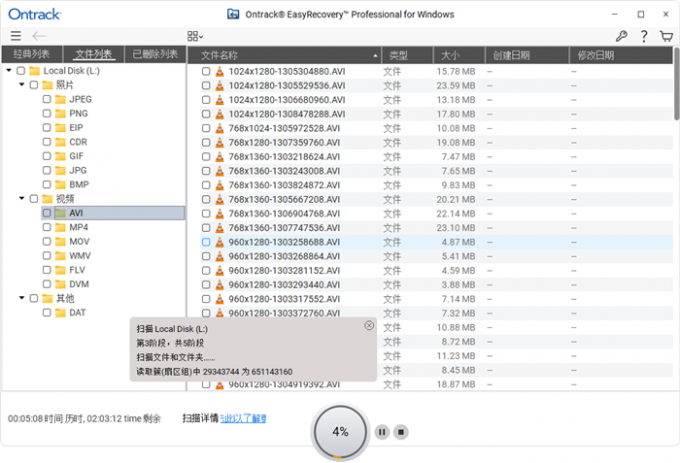
Task: Select the FLV folder icon
Action: click(60, 270)
